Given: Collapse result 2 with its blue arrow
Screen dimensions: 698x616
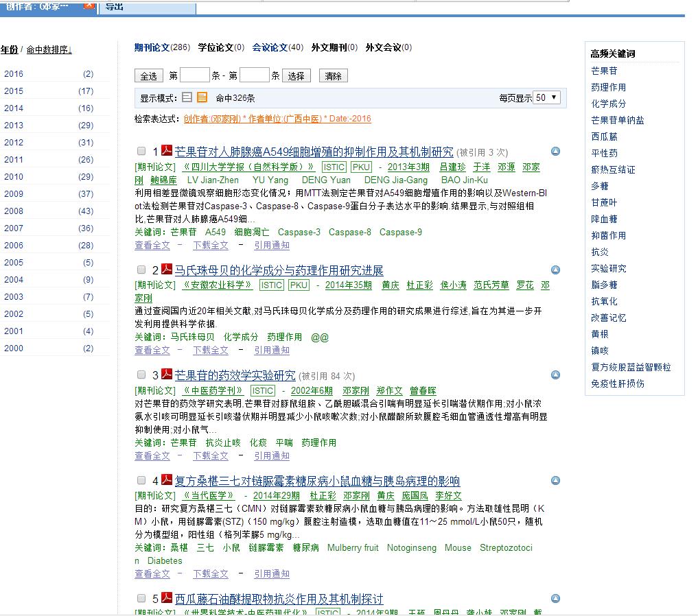Looking at the screenshot, I should point(555,270).
